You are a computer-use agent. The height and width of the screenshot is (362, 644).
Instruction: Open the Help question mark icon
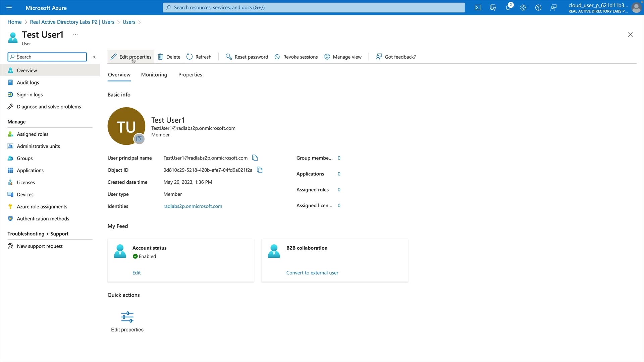point(538,7)
